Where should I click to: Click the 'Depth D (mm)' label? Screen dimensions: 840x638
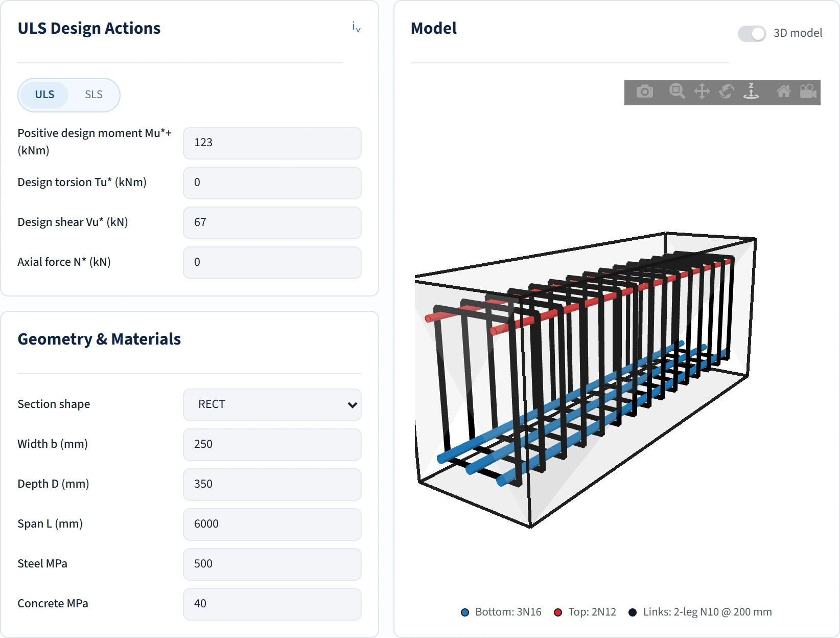(x=53, y=484)
